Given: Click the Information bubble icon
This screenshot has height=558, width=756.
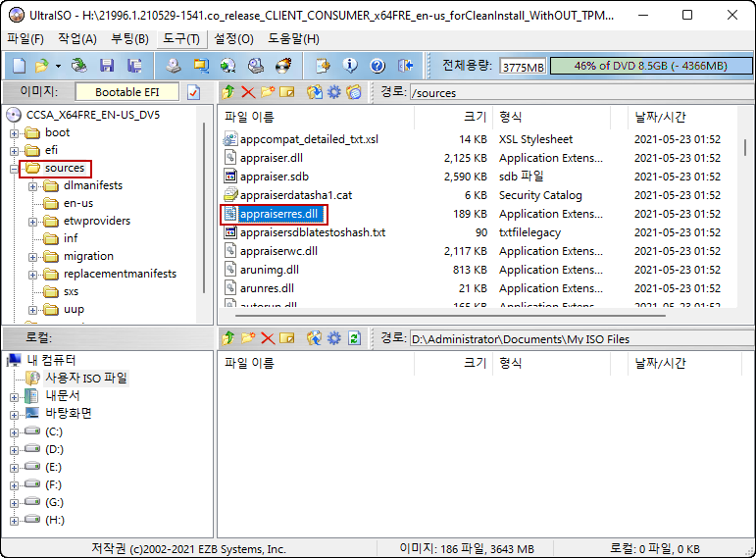Looking at the screenshot, I should click(350, 66).
